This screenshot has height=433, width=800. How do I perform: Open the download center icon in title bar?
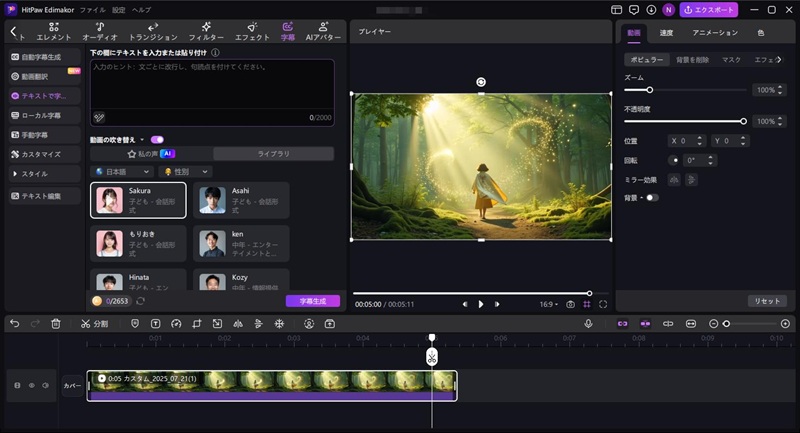651,10
